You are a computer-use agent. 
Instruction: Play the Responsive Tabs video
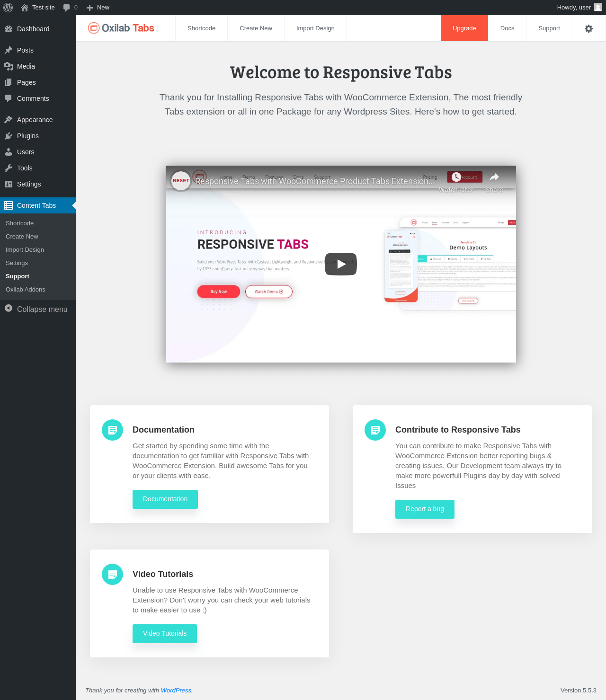click(341, 264)
